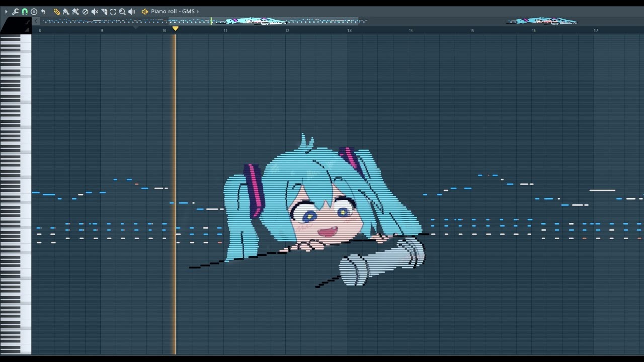644x362 pixels.
Task: Select the Mute tool
Action: (x=95, y=12)
